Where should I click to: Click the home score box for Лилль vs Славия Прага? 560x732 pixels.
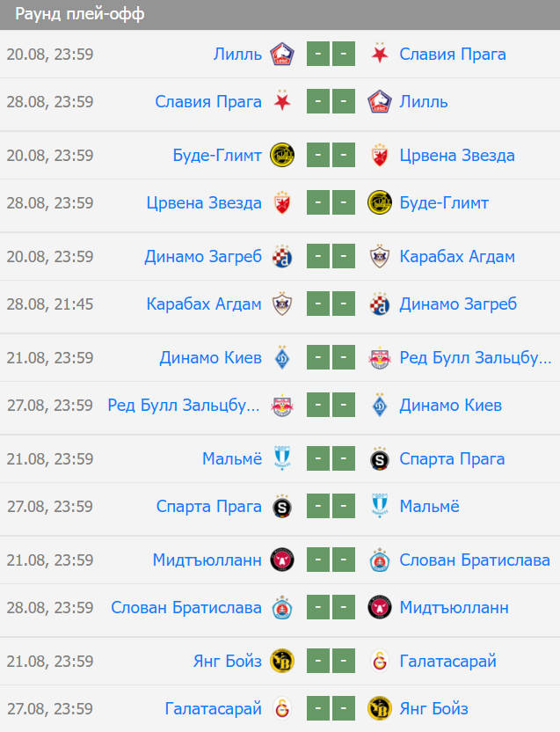(x=318, y=54)
